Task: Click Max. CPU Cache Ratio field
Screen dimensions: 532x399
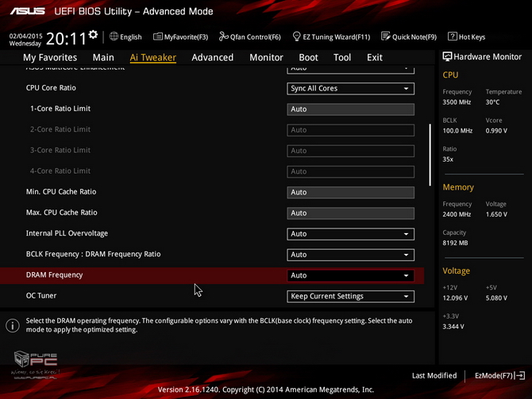Action: coord(350,213)
